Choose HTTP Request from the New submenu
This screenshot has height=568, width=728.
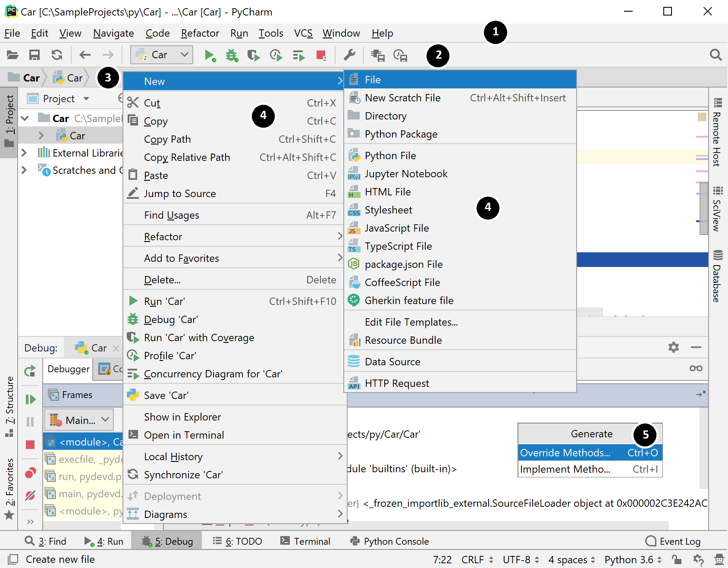click(x=460, y=383)
